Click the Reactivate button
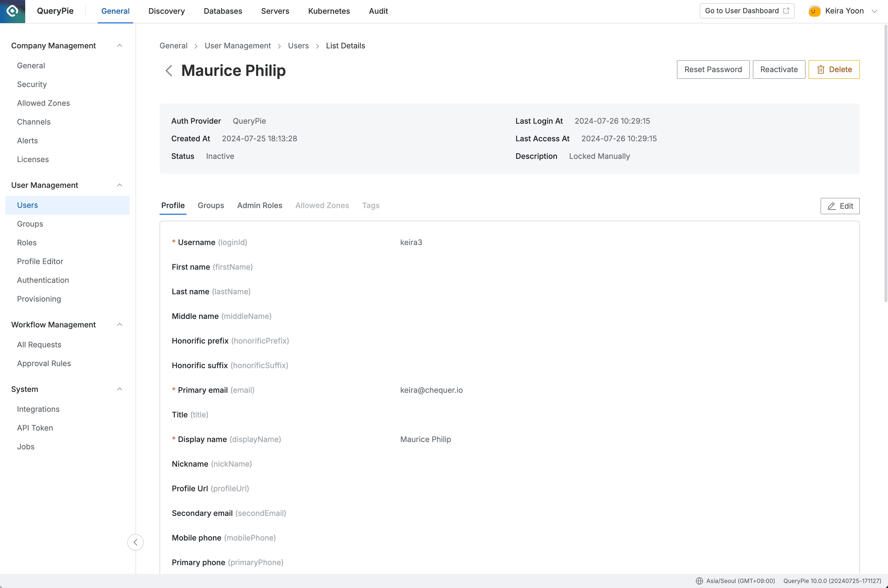The height and width of the screenshot is (588, 888). 779,69
